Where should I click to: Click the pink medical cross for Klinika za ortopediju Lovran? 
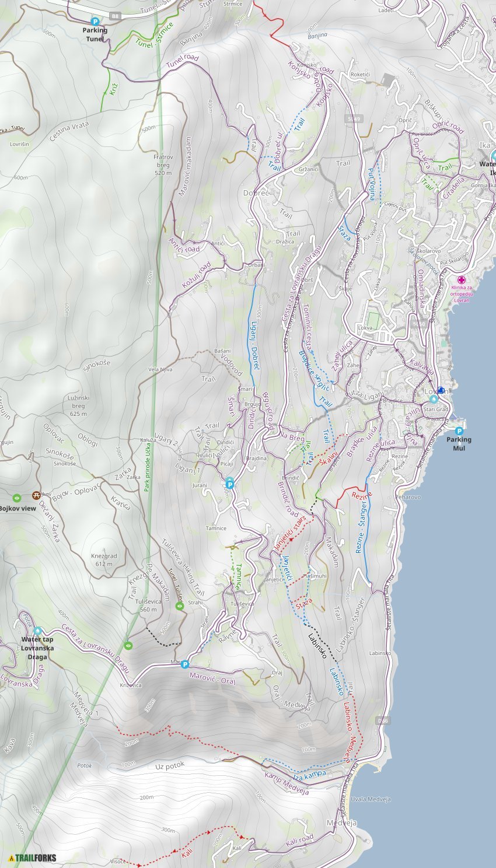462,279
